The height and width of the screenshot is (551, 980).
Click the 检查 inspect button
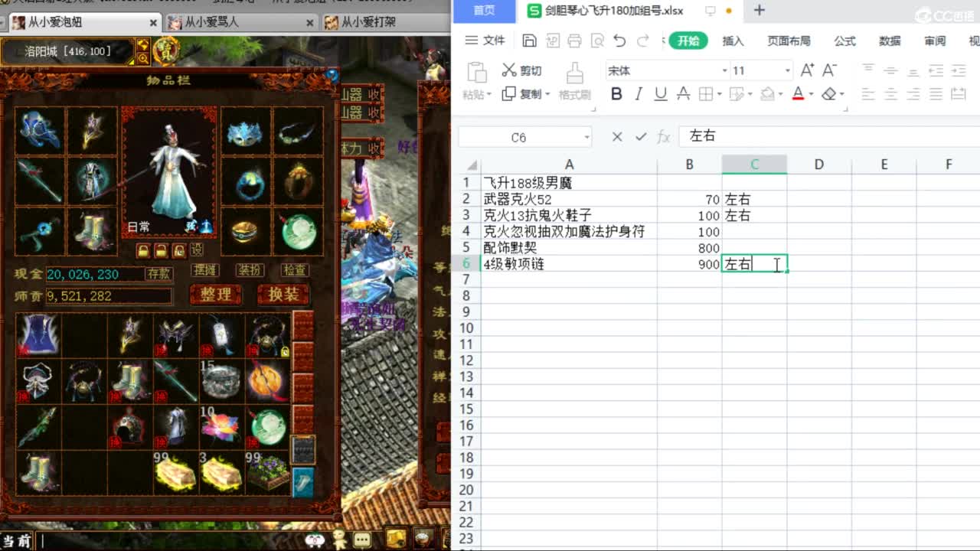coord(295,270)
